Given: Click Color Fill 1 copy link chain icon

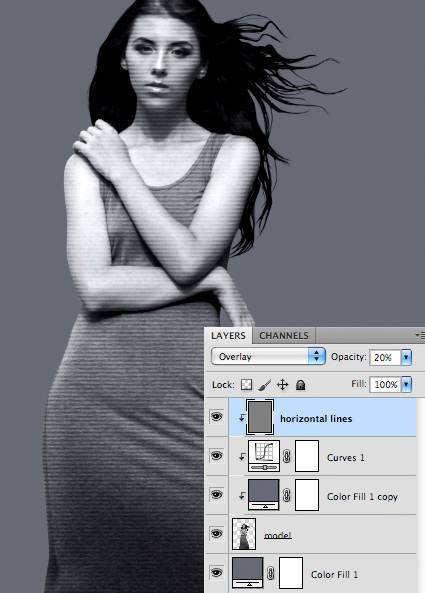Looking at the screenshot, I should pyautogui.click(x=287, y=495).
